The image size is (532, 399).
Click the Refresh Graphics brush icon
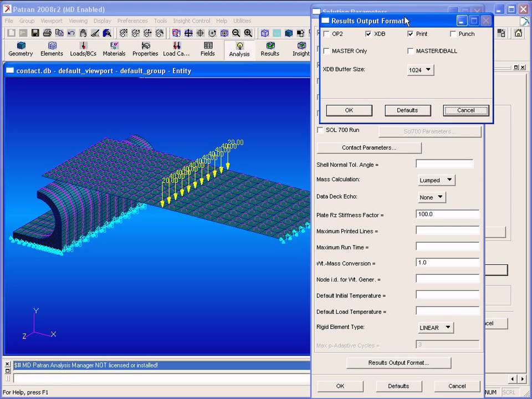(107, 33)
